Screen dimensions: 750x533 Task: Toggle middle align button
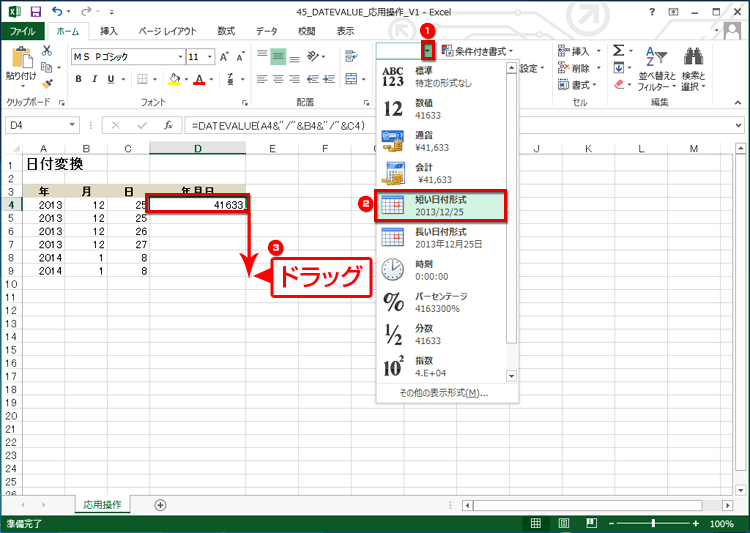278,56
